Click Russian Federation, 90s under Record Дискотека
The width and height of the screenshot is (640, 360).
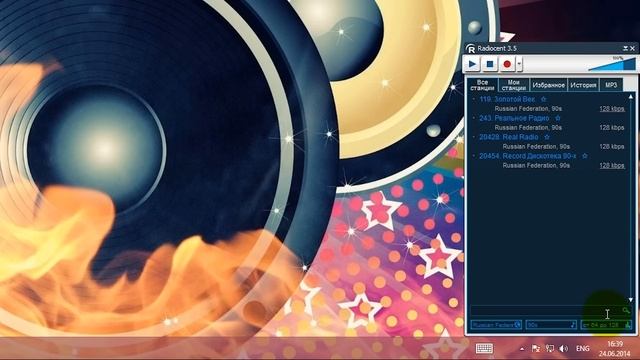click(x=536, y=165)
